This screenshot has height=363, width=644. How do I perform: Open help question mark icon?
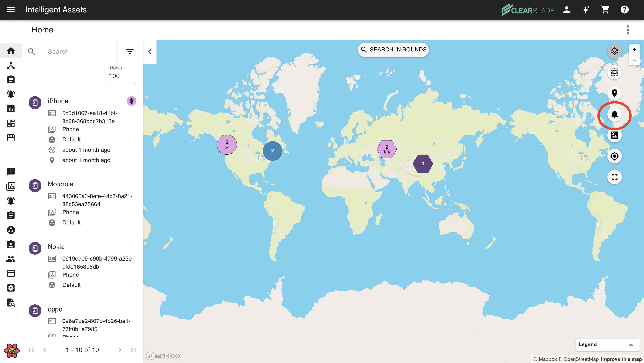pyautogui.click(x=625, y=10)
